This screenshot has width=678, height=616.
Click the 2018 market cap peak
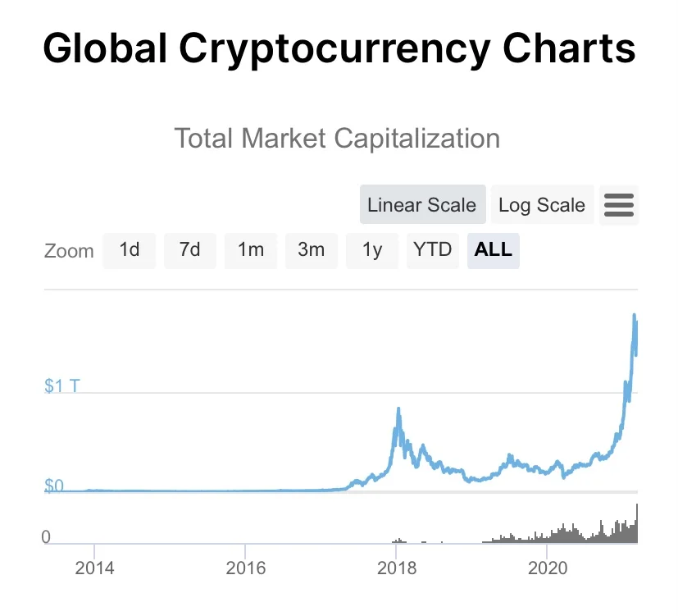[x=398, y=408]
